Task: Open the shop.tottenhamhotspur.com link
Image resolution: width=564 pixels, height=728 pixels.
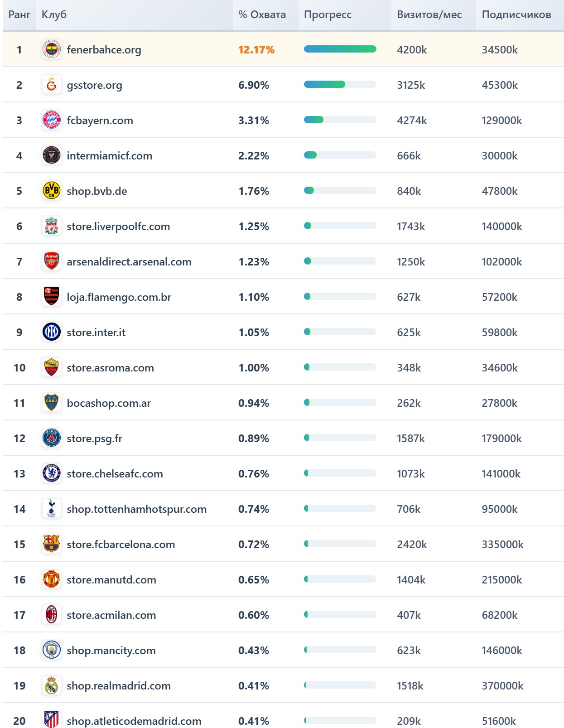Action: tap(136, 509)
